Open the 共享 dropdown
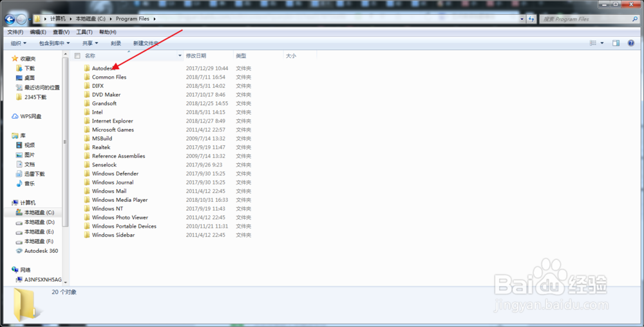Screen dimensions: 644x327 [90, 43]
